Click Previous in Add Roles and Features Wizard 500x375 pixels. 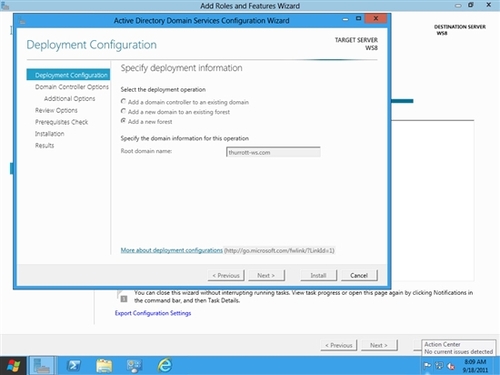(339, 345)
